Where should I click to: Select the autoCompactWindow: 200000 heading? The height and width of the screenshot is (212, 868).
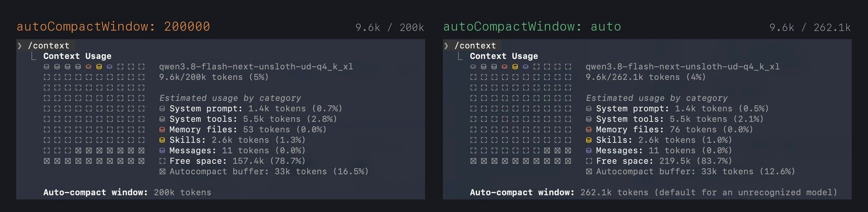pos(113,27)
